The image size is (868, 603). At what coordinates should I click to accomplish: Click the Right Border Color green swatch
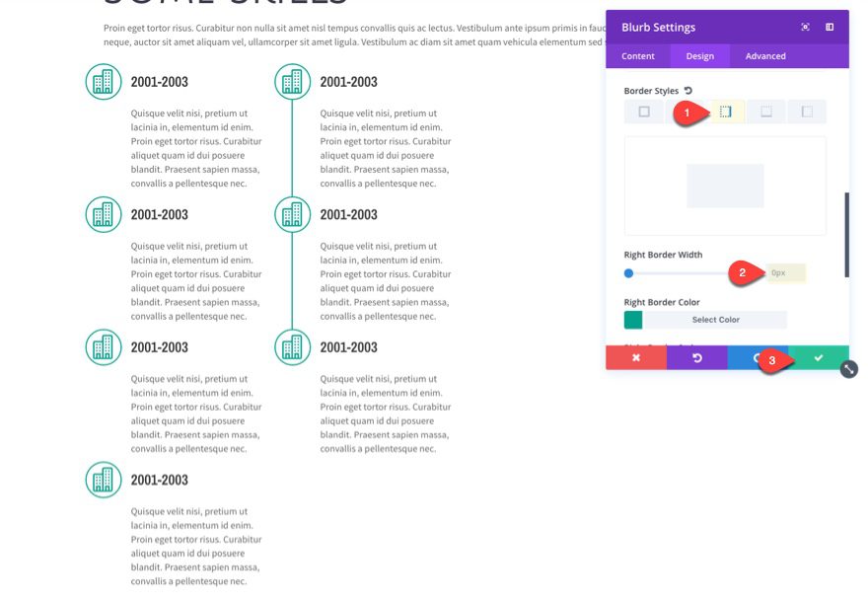[x=633, y=320]
